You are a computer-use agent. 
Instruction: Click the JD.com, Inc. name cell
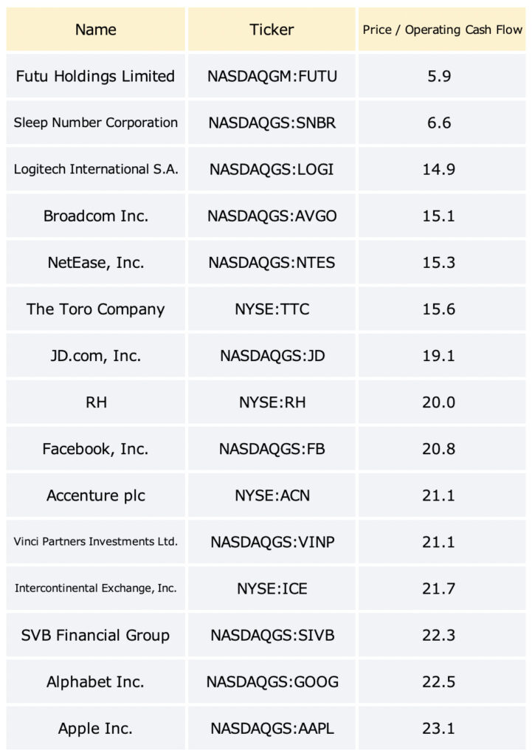pyautogui.click(x=95, y=355)
